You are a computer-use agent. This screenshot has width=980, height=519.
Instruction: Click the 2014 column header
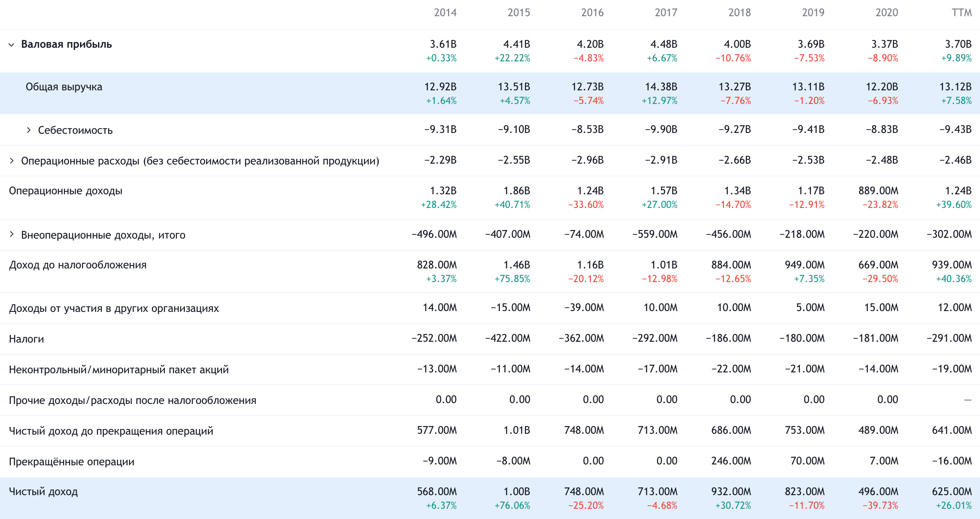[x=445, y=13]
